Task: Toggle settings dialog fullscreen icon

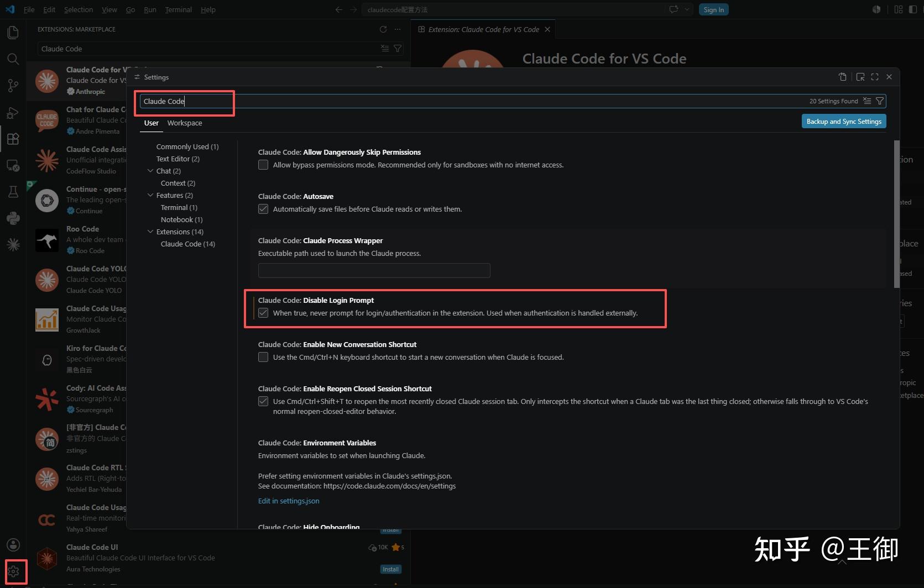Action: click(x=875, y=77)
